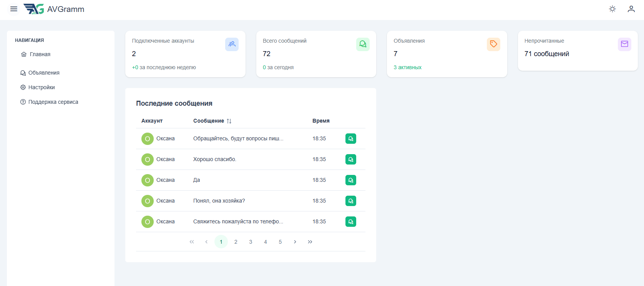This screenshot has width=644, height=286.
Task: Click the total messages chat icon
Action: coord(363,44)
